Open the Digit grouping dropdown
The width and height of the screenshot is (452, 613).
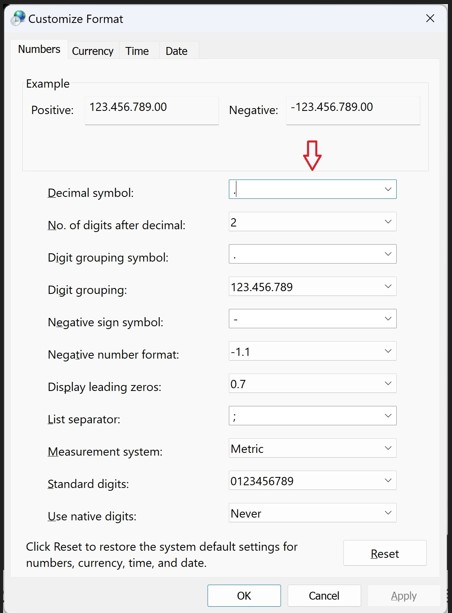(x=312, y=287)
